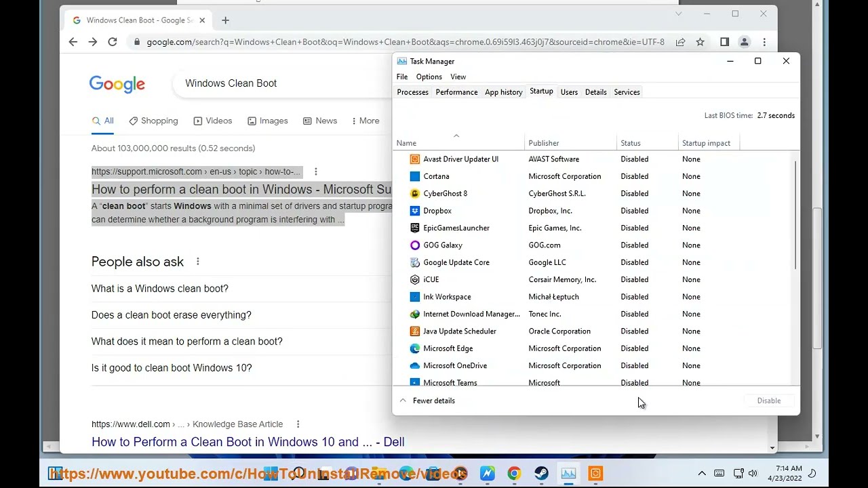868x488 pixels.
Task: Sort by Startup impact column
Action: [709, 143]
